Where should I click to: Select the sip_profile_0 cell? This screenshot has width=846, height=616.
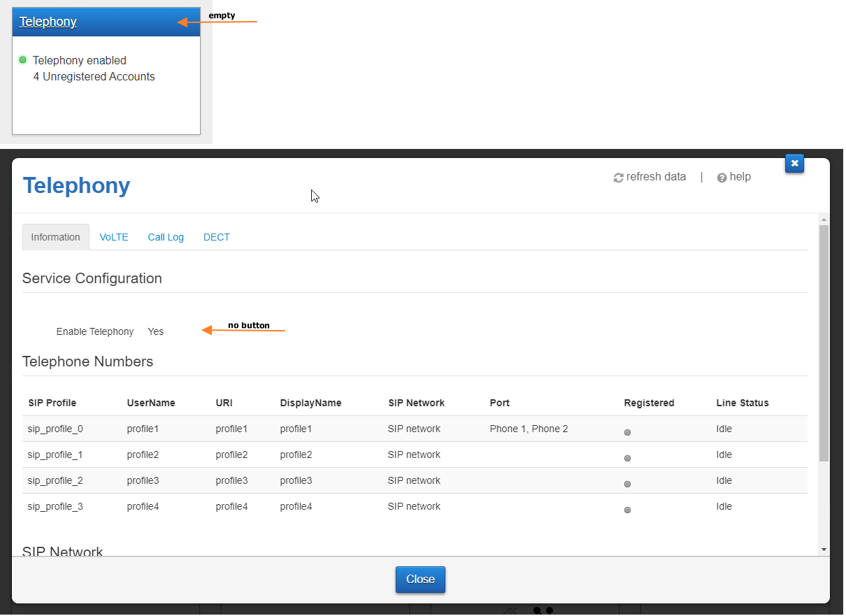coord(55,429)
